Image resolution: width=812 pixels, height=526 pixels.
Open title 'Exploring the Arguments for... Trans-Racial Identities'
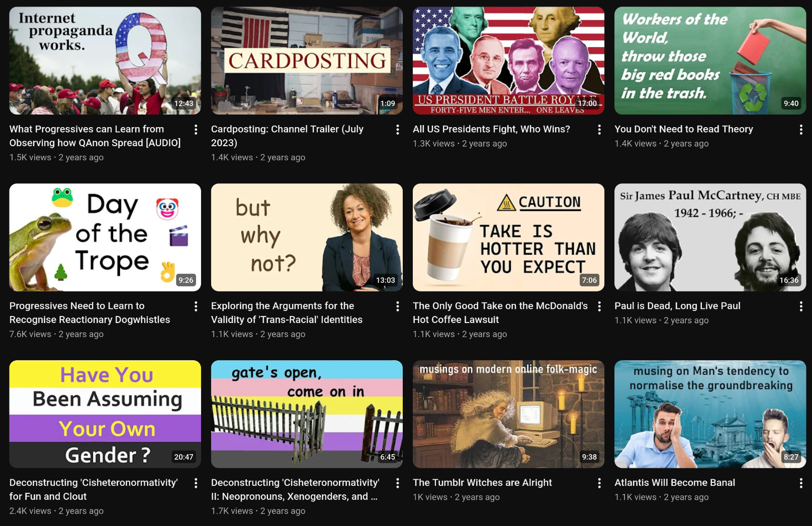click(x=287, y=312)
